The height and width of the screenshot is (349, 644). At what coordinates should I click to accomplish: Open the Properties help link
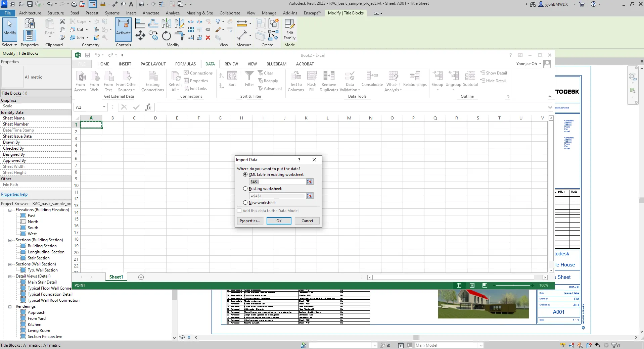[14, 194]
